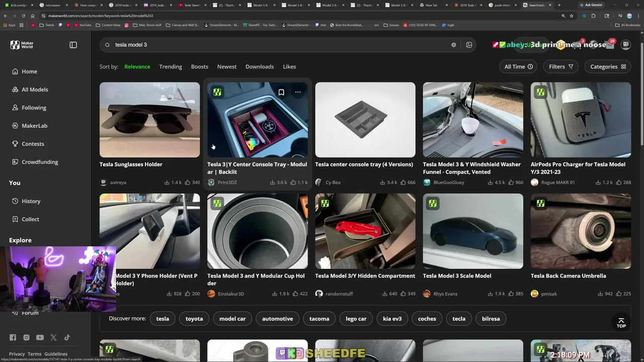Screen dimensions: 644x362
Task: Open TikTok social icon in sidebar
Action: (x=67, y=337)
